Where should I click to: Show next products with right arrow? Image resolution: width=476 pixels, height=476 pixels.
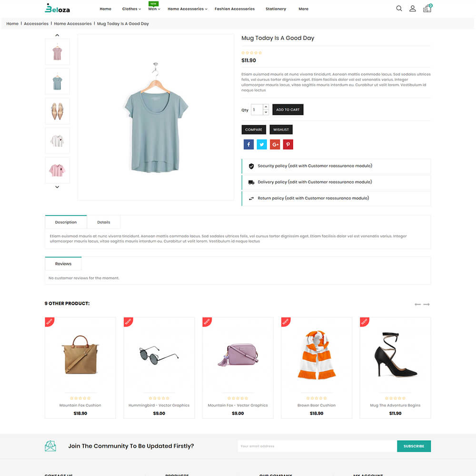(x=426, y=304)
